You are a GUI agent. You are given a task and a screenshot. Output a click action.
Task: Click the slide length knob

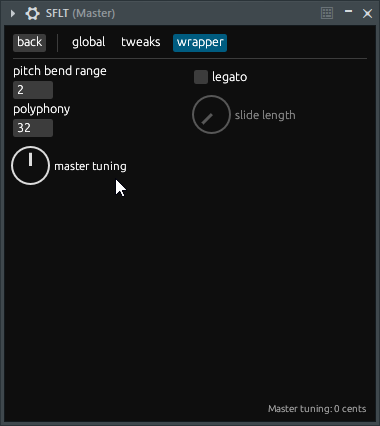(211, 115)
